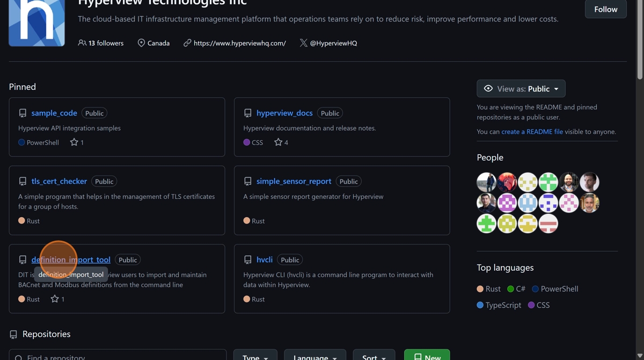Image resolution: width=644 pixels, height=360 pixels.
Task: Click the star icon on sample_code
Action: coord(74,142)
